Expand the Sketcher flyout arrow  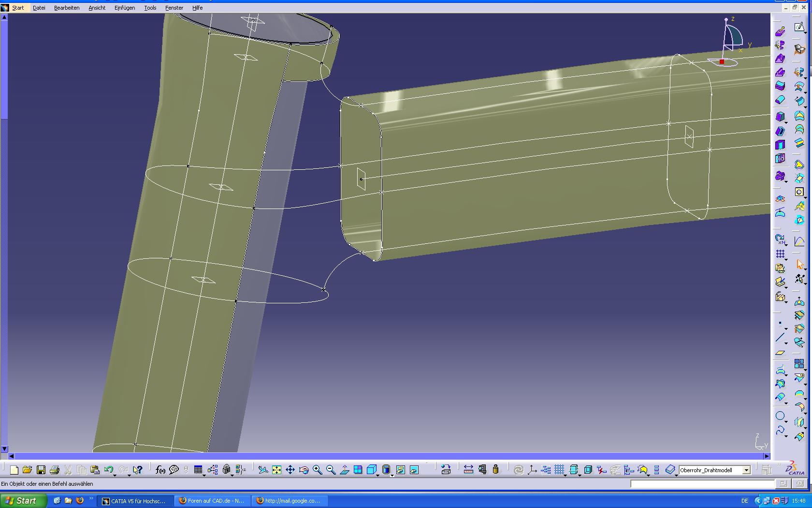(x=806, y=32)
